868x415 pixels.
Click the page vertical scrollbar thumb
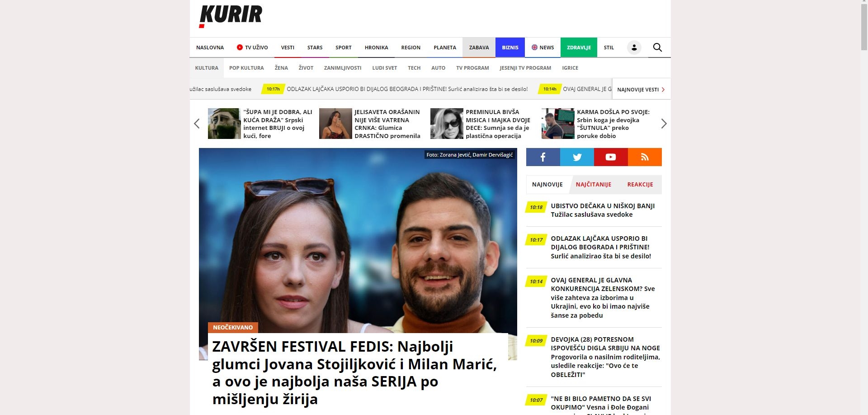(x=863, y=27)
